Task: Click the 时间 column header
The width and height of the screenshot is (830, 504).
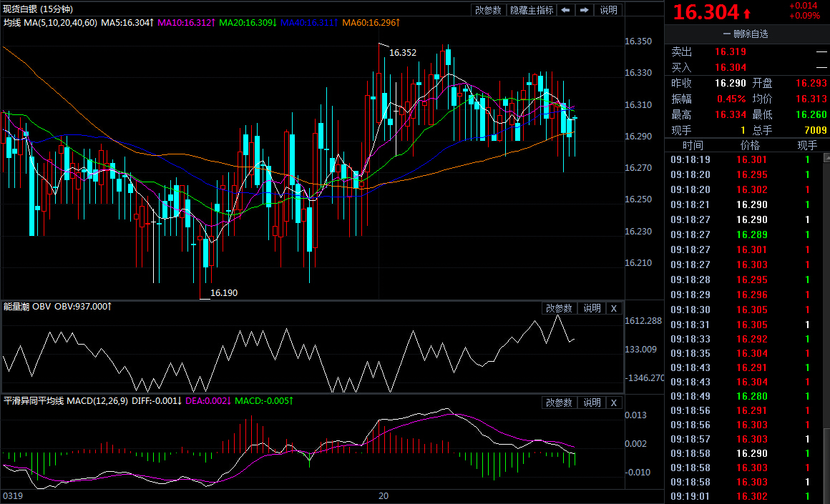Action: [693, 145]
